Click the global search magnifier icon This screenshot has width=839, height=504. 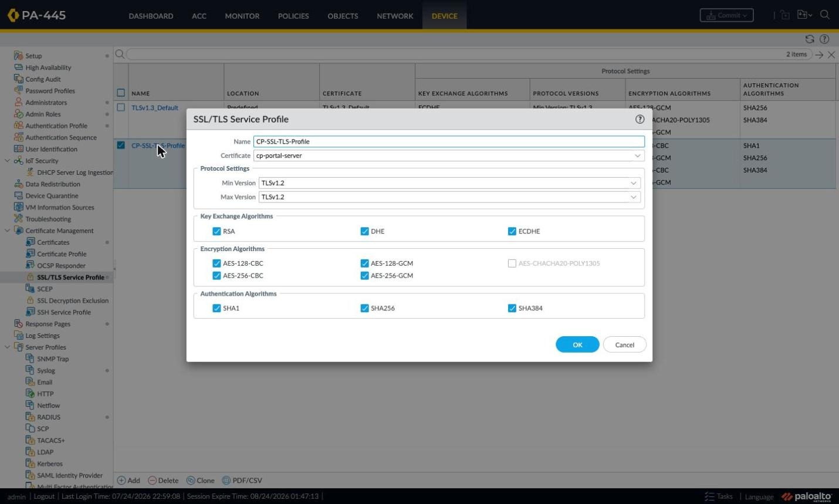(825, 15)
